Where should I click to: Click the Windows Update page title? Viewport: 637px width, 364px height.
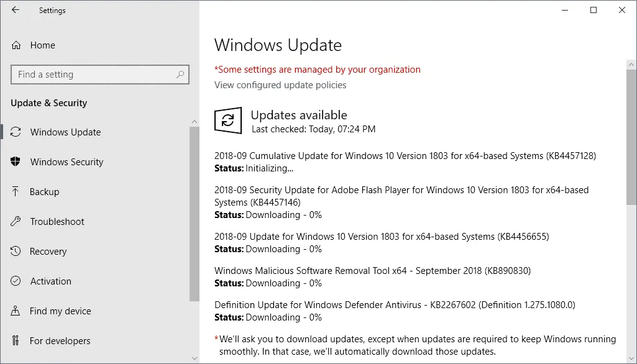(x=278, y=45)
